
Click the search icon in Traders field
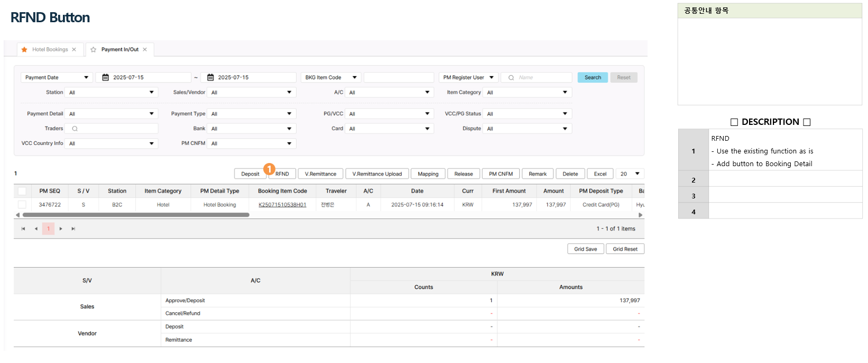point(75,129)
